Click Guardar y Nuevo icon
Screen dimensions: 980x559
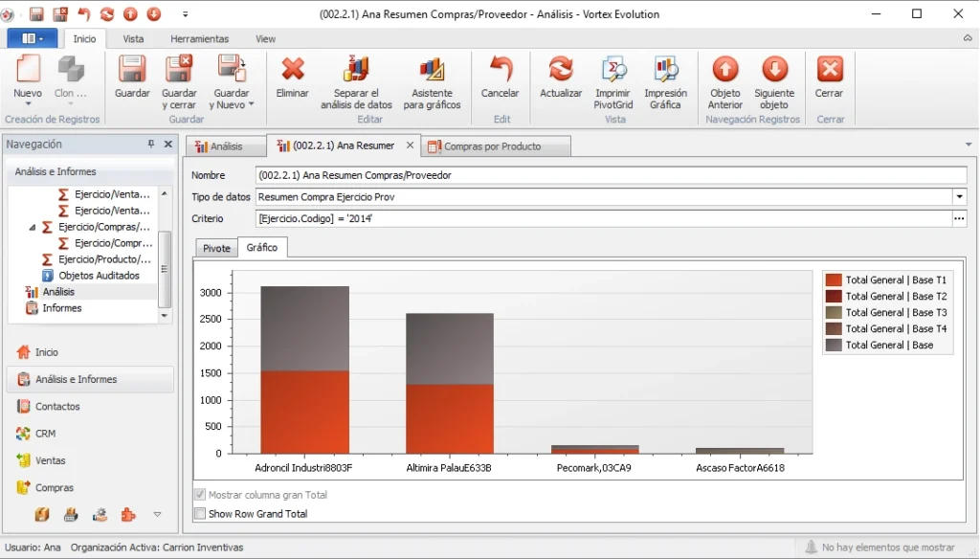pos(232,69)
